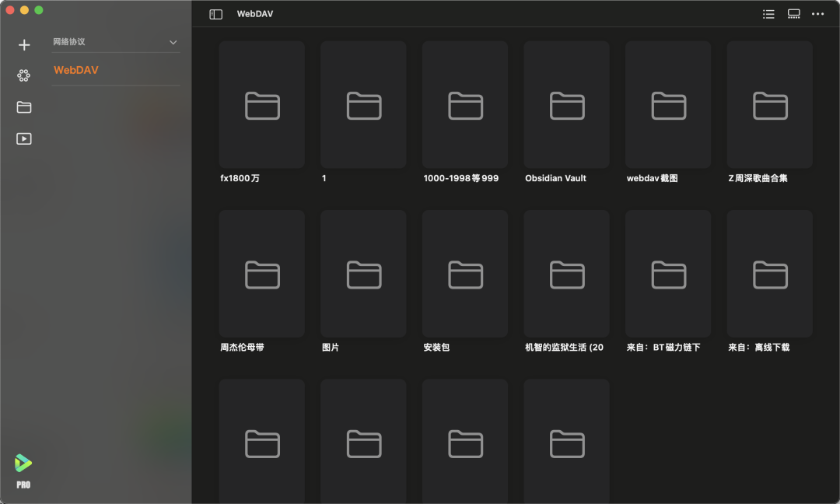Open the 来自：离线下载 folder
840x504 pixels.
770,274
